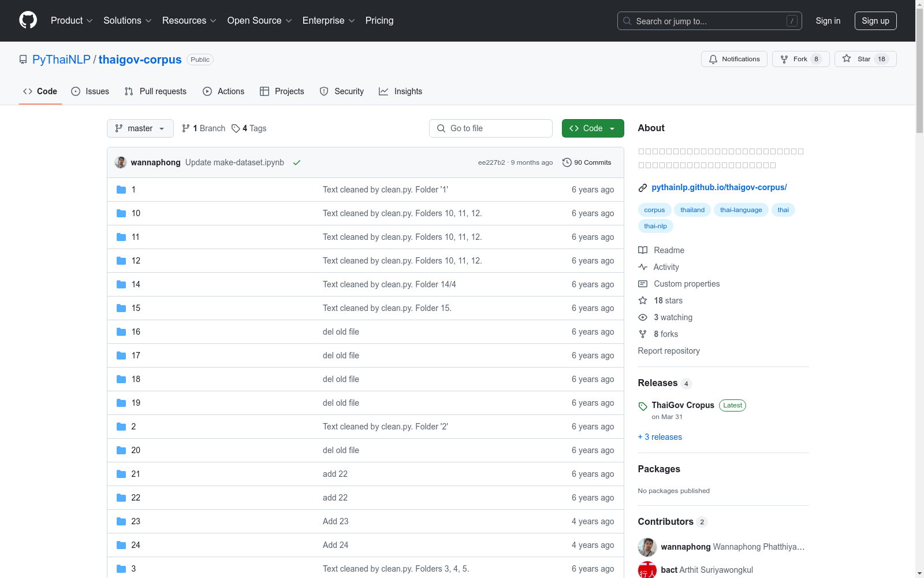Click the folder icon beside 17

click(x=121, y=355)
